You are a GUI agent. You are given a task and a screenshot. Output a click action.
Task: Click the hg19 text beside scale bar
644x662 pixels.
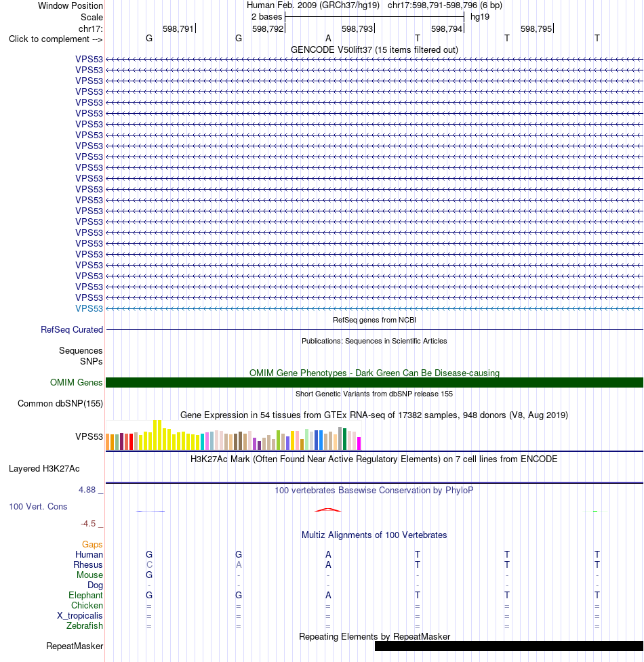480,17
